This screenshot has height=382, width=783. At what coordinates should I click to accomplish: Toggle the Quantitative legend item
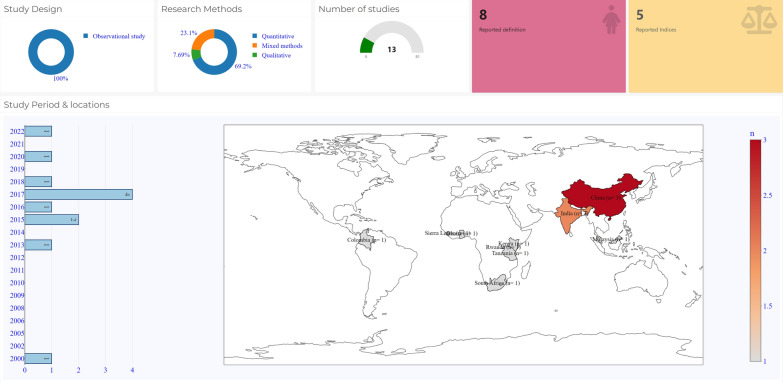click(x=273, y=36)
